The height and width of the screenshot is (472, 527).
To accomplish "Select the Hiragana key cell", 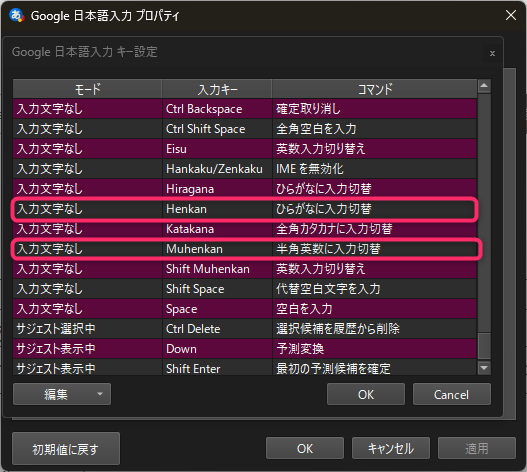I will tap(217, 189).
